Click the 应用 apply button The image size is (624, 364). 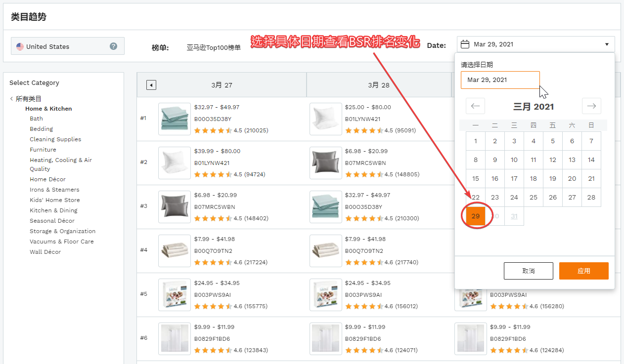pos(583,271)
